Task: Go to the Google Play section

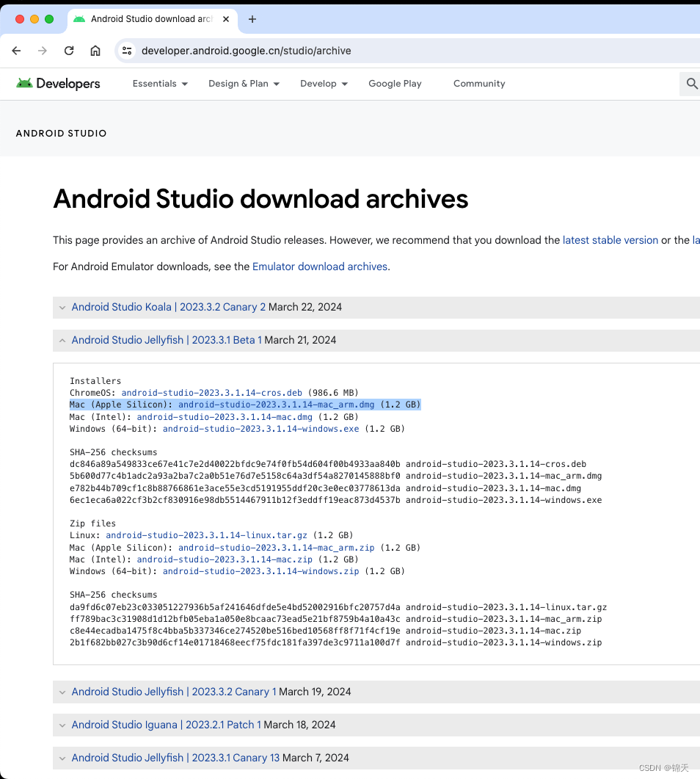Action: click(x=395, y=84)
